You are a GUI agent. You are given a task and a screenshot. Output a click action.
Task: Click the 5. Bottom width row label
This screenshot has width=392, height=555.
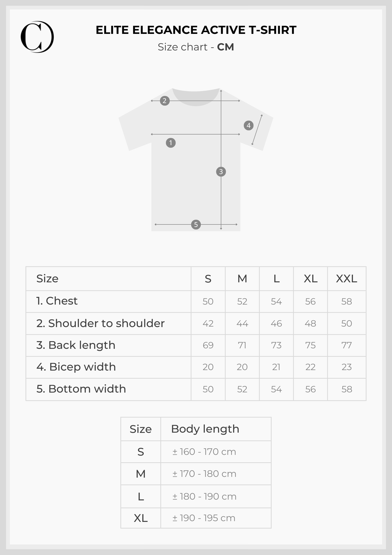81,389
